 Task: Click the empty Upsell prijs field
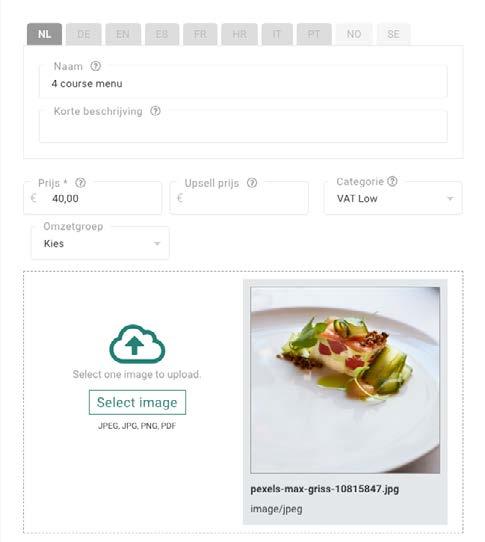pyautogui.click(x=239, y=198)
